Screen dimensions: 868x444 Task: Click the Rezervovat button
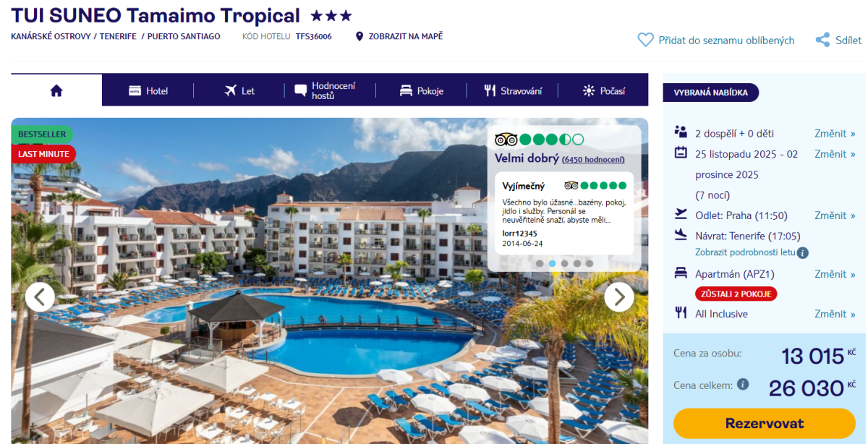764,423
